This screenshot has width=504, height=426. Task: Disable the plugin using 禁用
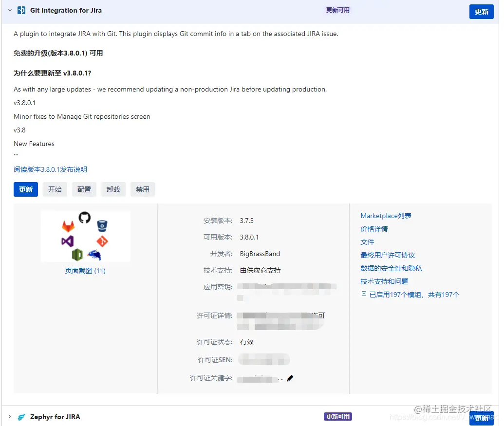[142, 189]
